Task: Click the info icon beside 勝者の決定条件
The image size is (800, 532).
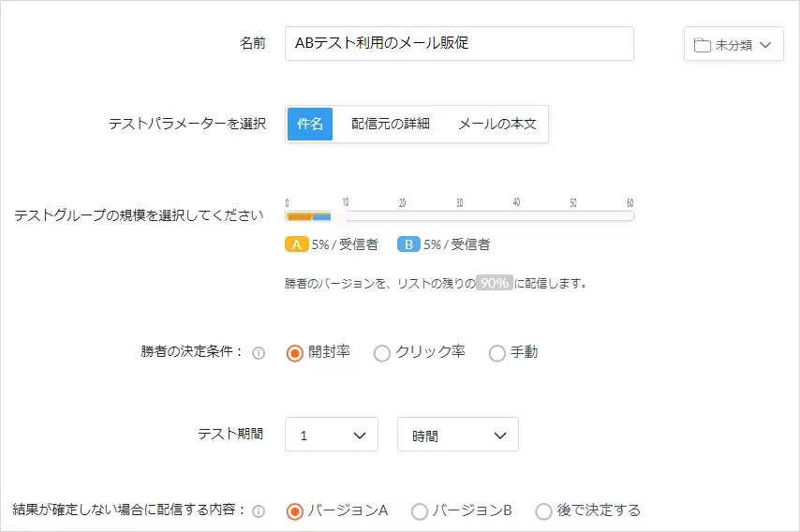Action: (x=259, y=353)
